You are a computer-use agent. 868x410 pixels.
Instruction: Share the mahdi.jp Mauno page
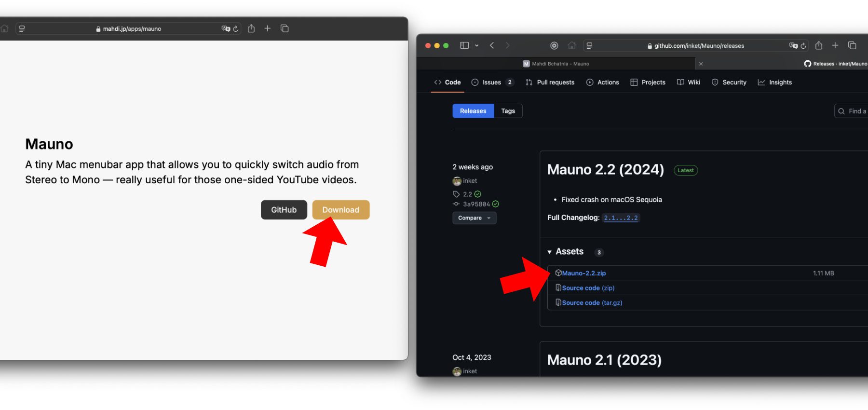click(251, 28)
